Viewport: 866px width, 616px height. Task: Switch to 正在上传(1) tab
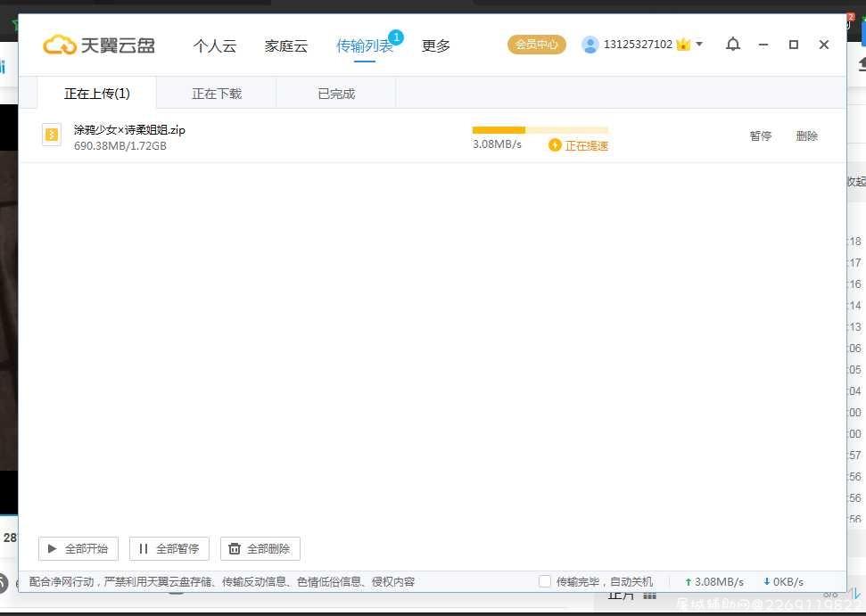pyautogui.click(x=96, y=94)
